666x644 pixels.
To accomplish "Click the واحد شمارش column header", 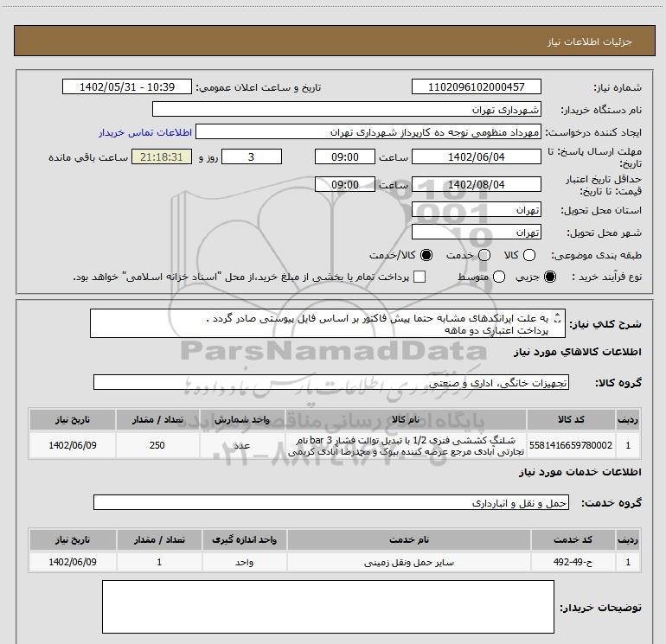I will tap(241, 419).
